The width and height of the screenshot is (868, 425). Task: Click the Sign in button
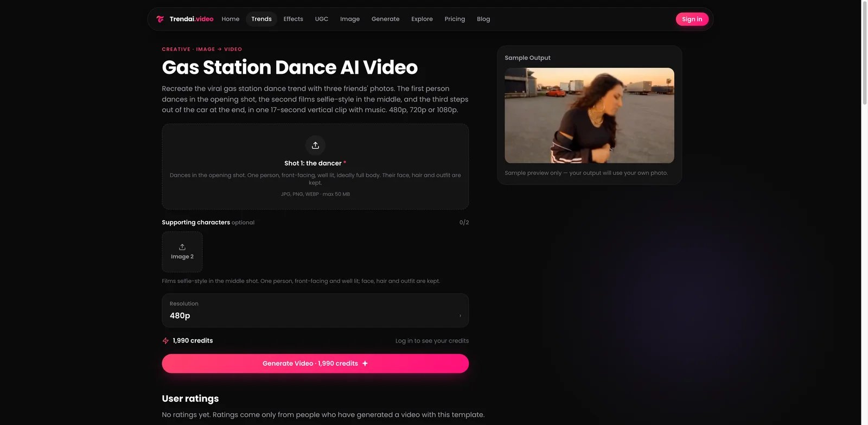692,19
